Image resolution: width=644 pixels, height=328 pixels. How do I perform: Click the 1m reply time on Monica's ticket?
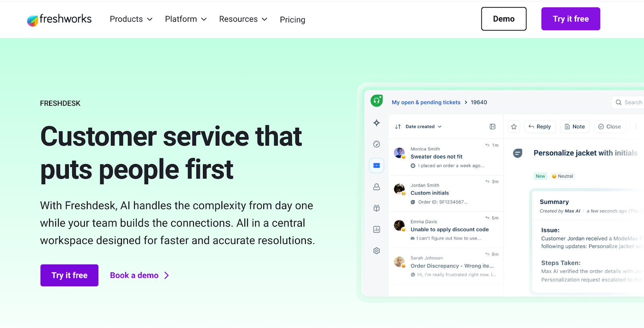click(x=492, y=145)
